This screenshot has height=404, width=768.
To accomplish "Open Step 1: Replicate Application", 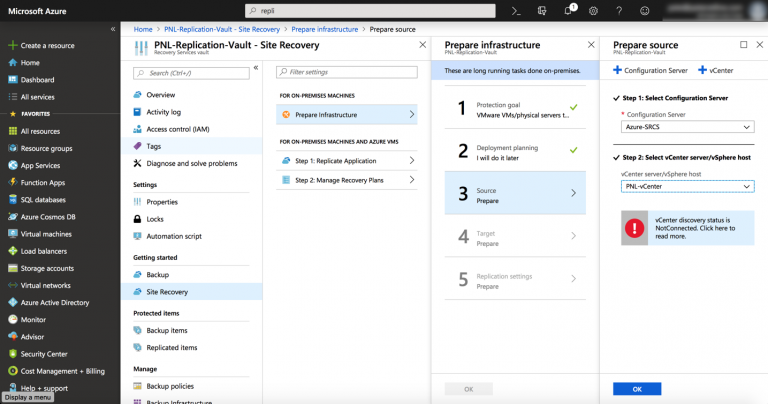I will point(347,161).
